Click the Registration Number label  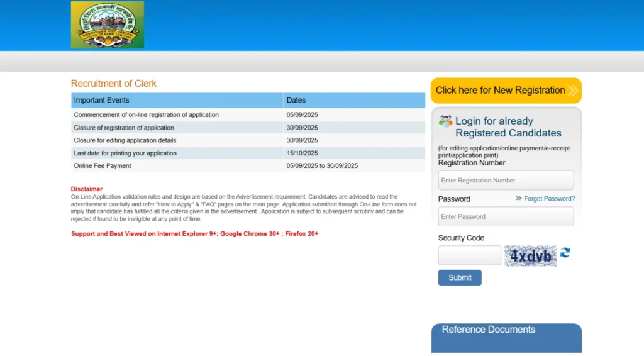pyautogui.click(x=472, y=163)
